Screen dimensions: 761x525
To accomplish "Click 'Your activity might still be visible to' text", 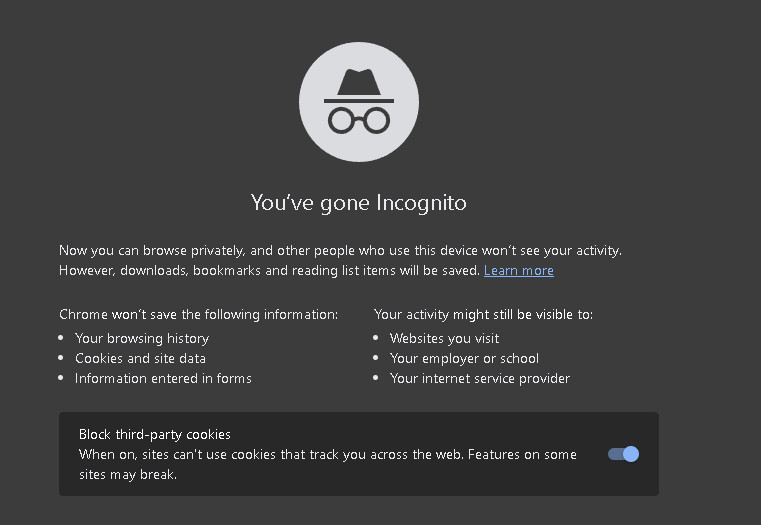I will tap(483, 314).
